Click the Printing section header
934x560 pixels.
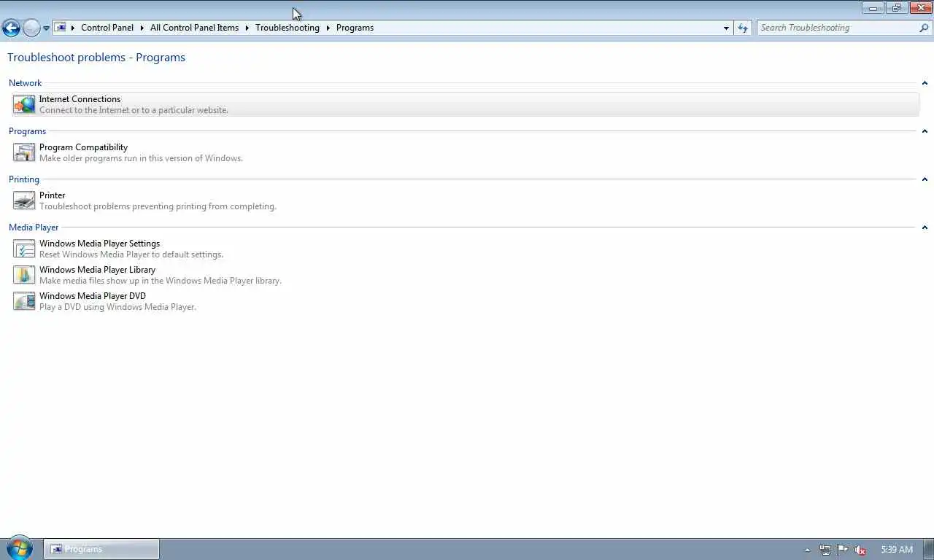point(24,179)
